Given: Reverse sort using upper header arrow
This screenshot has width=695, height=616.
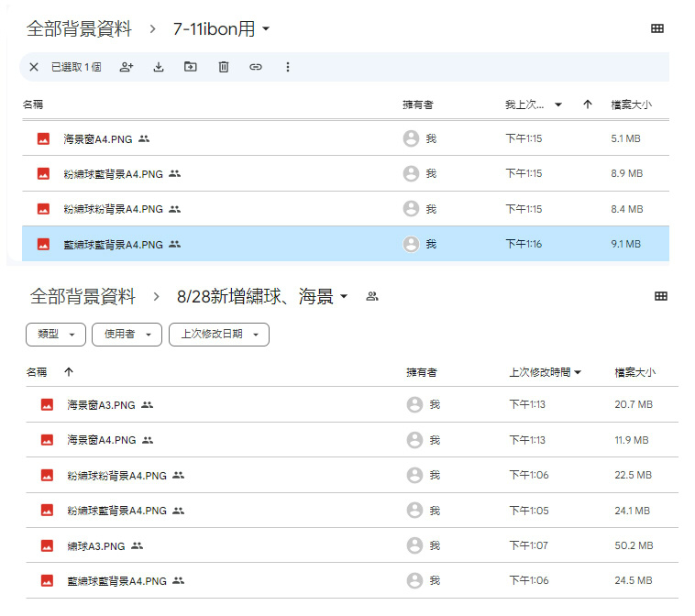Looking at the screenshot, I should (x=588, y=104).
